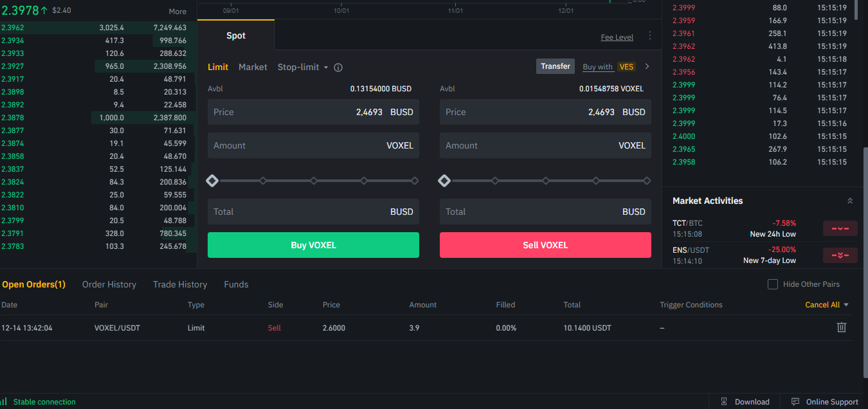
Task: Focus the sell Price input field
Action: click(545, 112)
